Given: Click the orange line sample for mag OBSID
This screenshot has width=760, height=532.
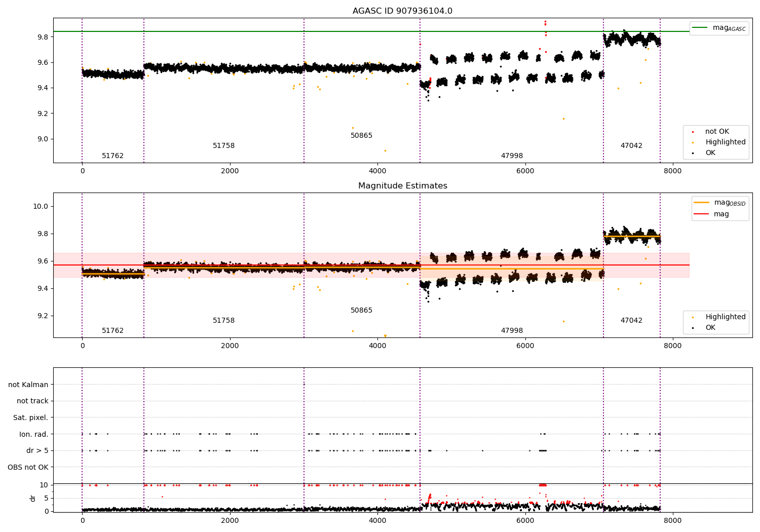Looking at the screenshot, I should pos(702,203).
